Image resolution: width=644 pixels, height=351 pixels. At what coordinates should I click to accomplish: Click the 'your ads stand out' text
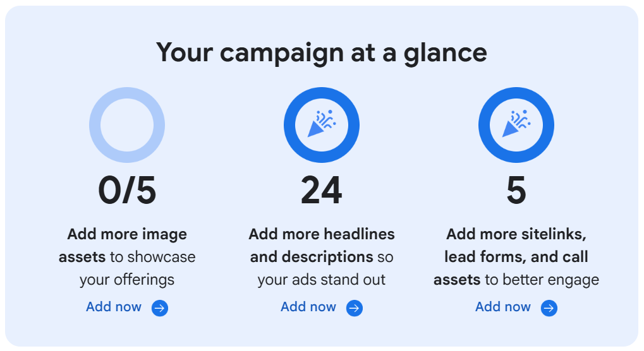coord(322,279)
